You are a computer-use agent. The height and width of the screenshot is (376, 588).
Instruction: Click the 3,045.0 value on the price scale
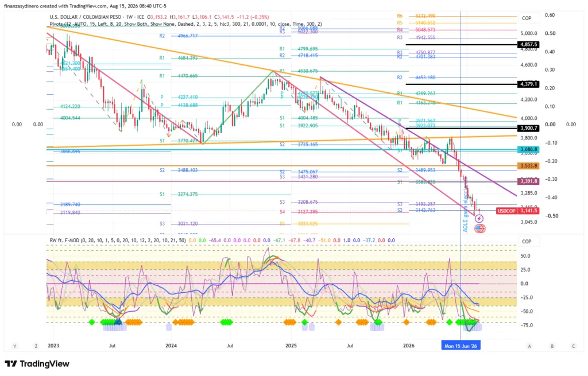[529, 222]
